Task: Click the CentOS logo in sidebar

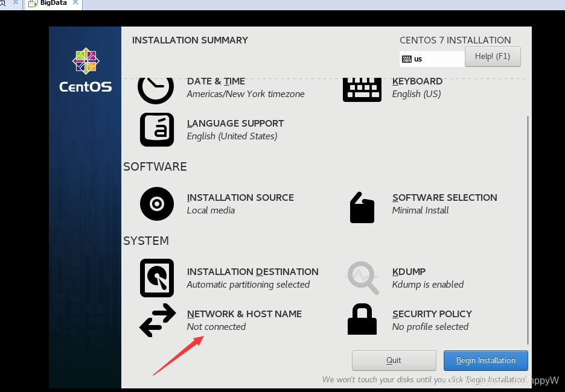Action: coord(86,70)
